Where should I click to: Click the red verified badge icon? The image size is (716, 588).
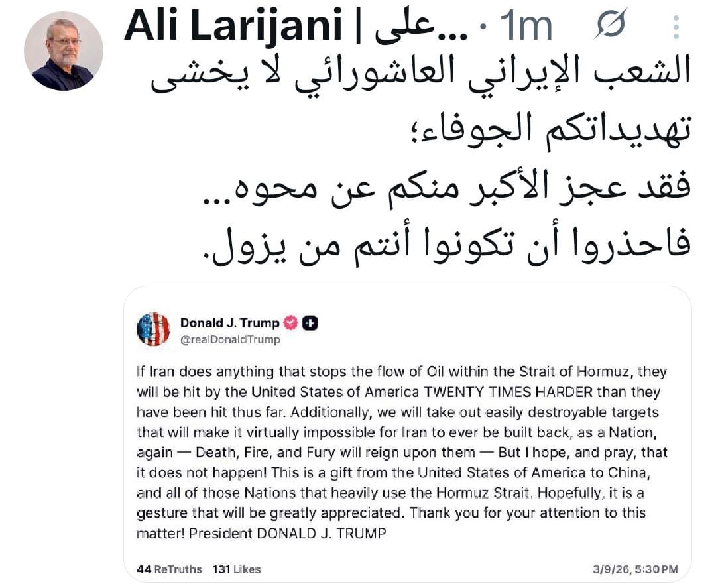(291, 323)
